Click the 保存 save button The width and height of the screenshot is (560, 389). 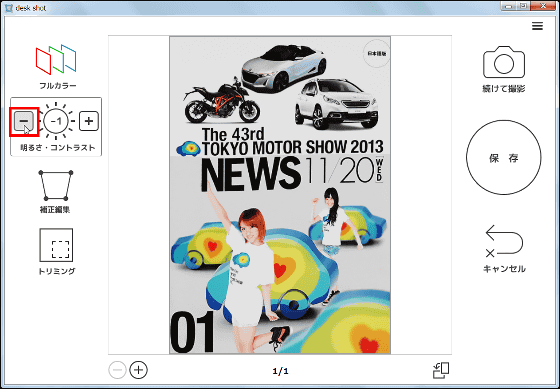pyautogui.click(x=504, y=158)
